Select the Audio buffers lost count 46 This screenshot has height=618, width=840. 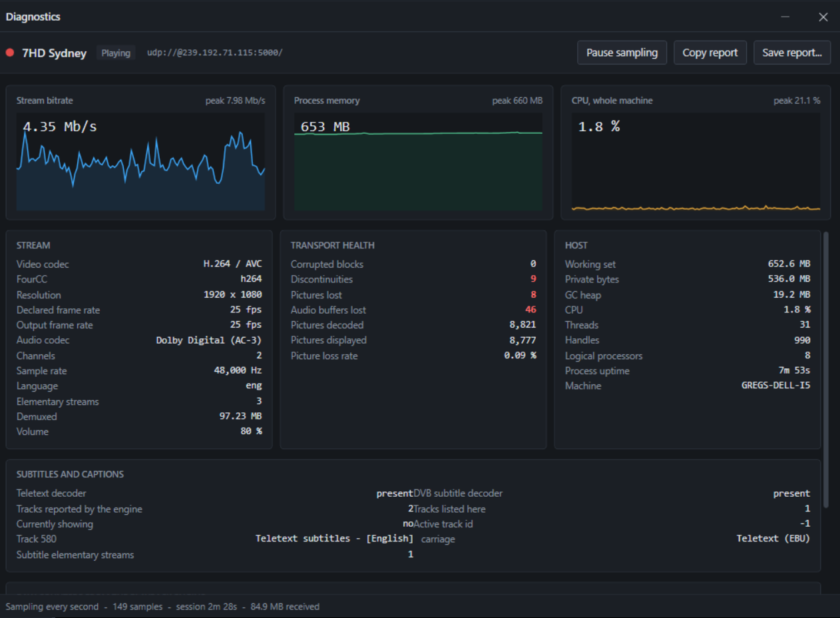click(530, 310)
